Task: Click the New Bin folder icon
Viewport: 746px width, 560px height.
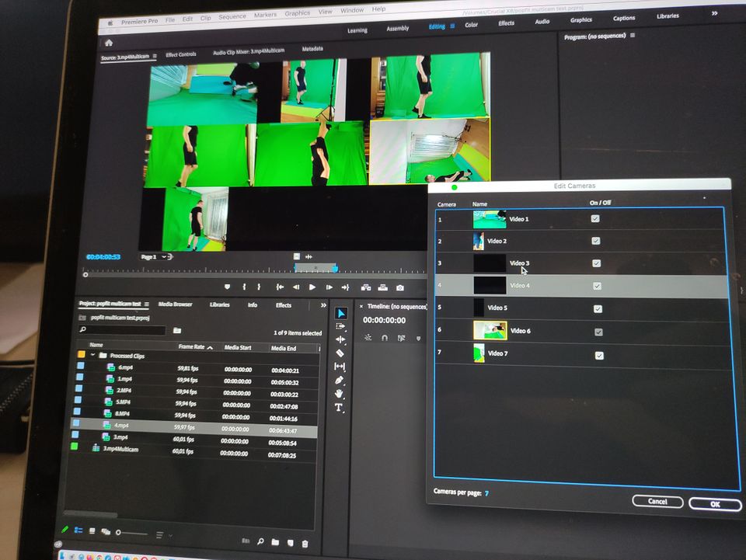Action: (274, 542)
